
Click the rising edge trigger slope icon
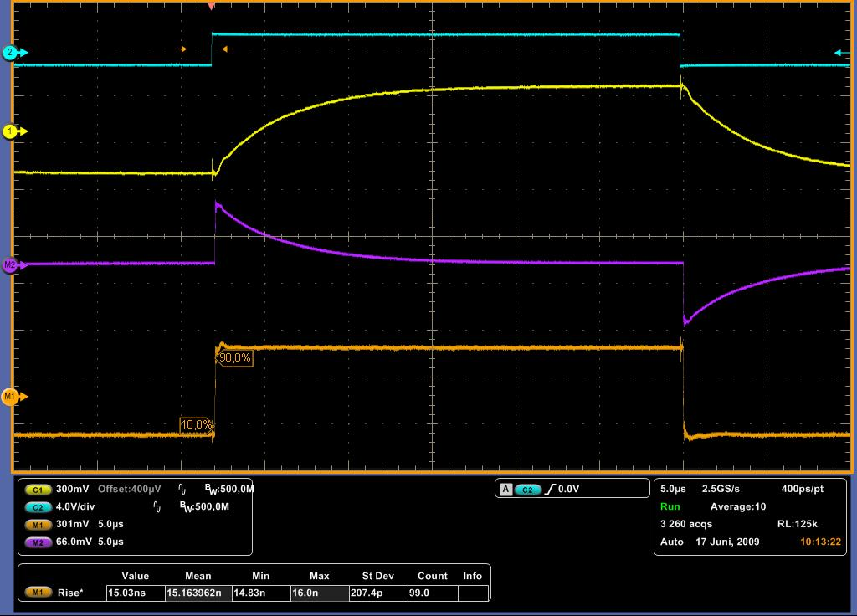(550, 489)
